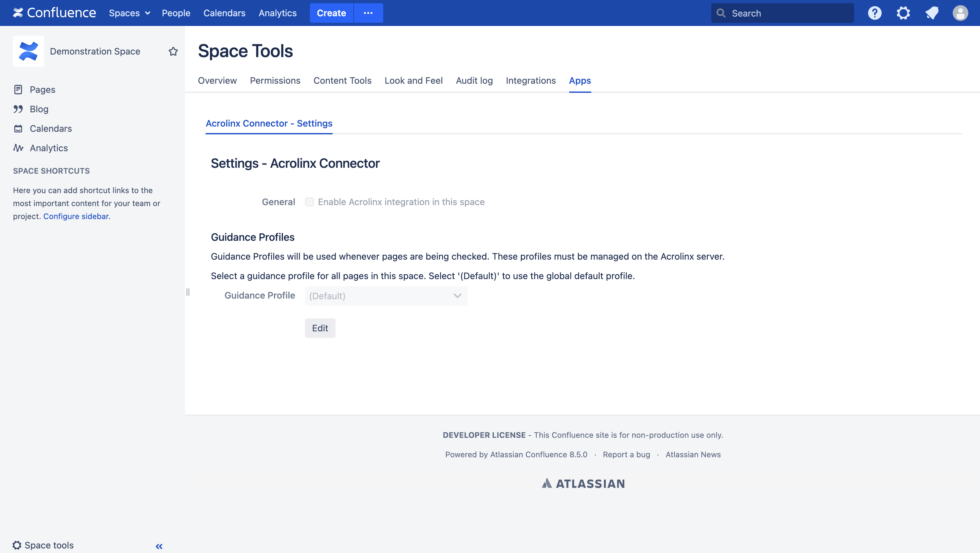
Task: Click the Confluence logo in header
Action: pyautogui.click(x=55, y=13)
